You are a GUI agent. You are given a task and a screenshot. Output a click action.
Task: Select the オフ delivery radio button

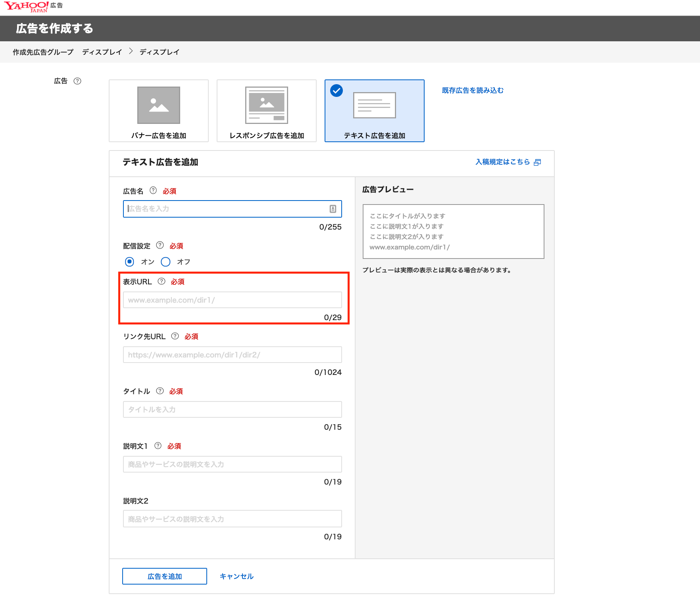pyautogui.click(x=165, y=262)
